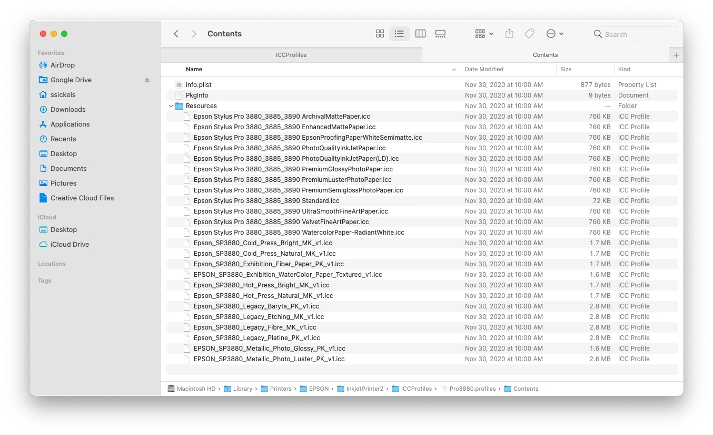This screenshot has height=435, width=713.
Task: Switch to gallery view
Action: 440,34
